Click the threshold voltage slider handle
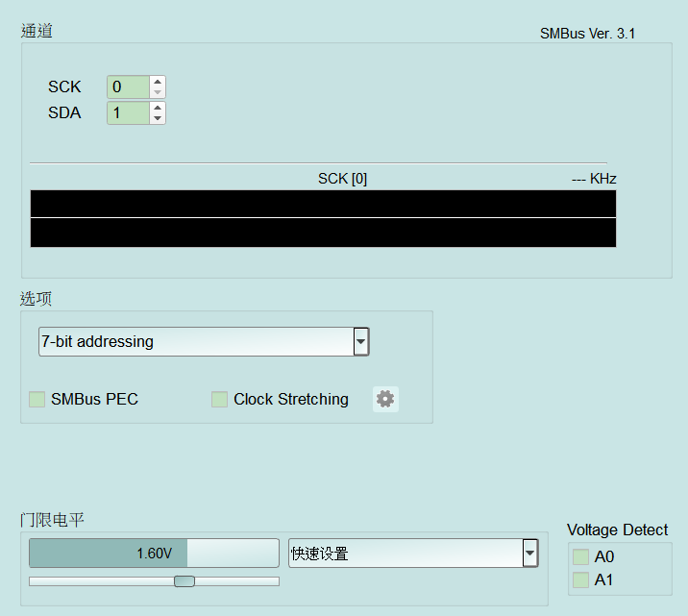Viewport: 688px width, 616px height. click(x=184, y=581)
